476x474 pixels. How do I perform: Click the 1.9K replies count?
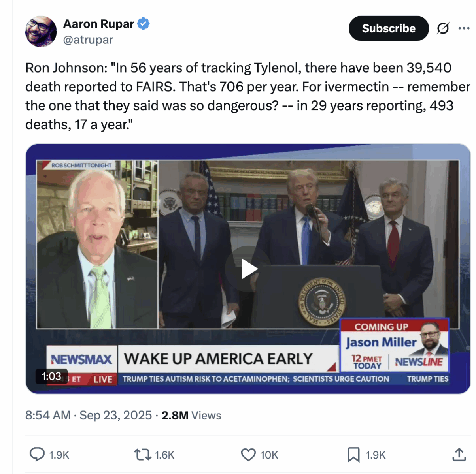(59, 455)
